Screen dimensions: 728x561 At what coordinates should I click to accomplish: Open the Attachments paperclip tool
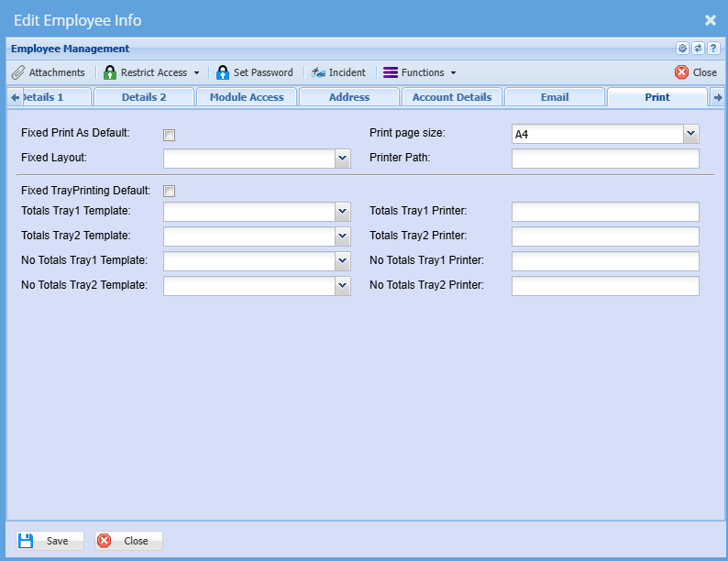[48, 72]
